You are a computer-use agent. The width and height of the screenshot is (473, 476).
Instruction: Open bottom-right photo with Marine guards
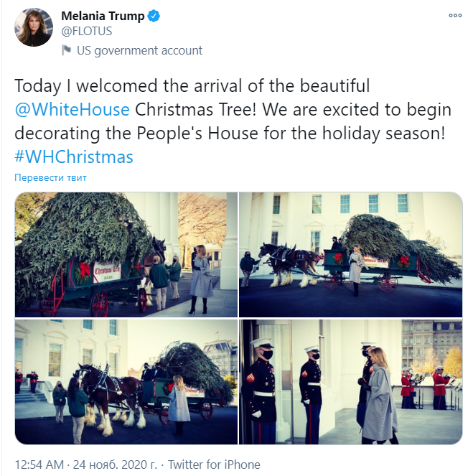[351, 381]
